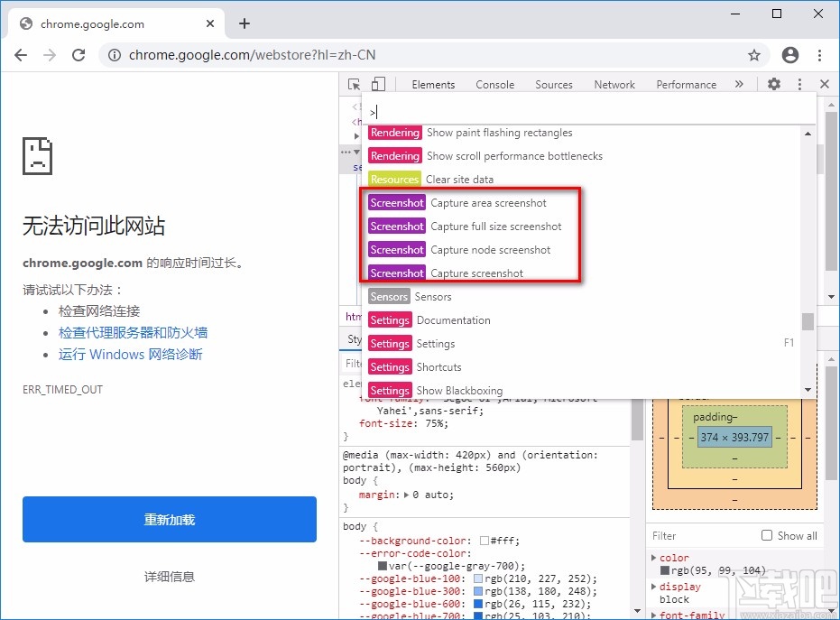Click command menu scroll up arrow
Image resolution: width=840 pixels, height=620 pixels.
(808, 134)
